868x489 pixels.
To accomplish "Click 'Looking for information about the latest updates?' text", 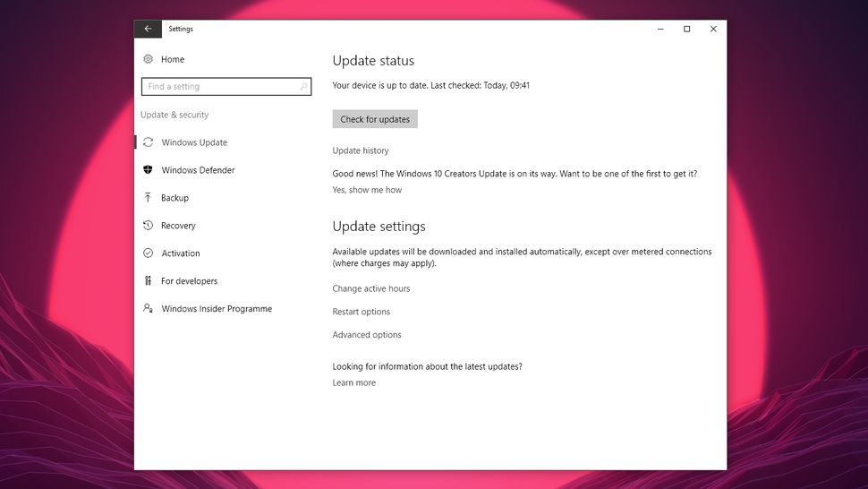I will (428, 366).
